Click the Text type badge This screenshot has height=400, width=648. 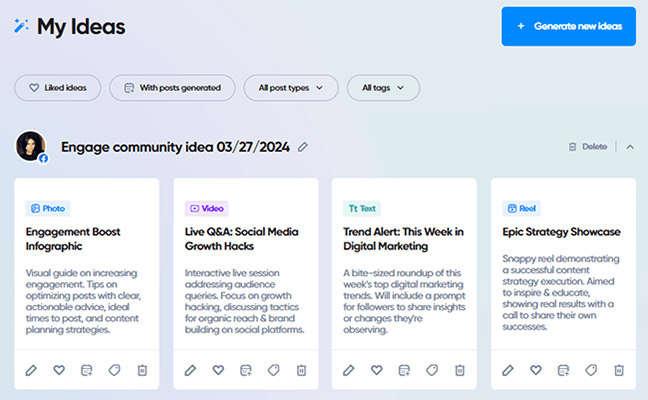[362, 208]
